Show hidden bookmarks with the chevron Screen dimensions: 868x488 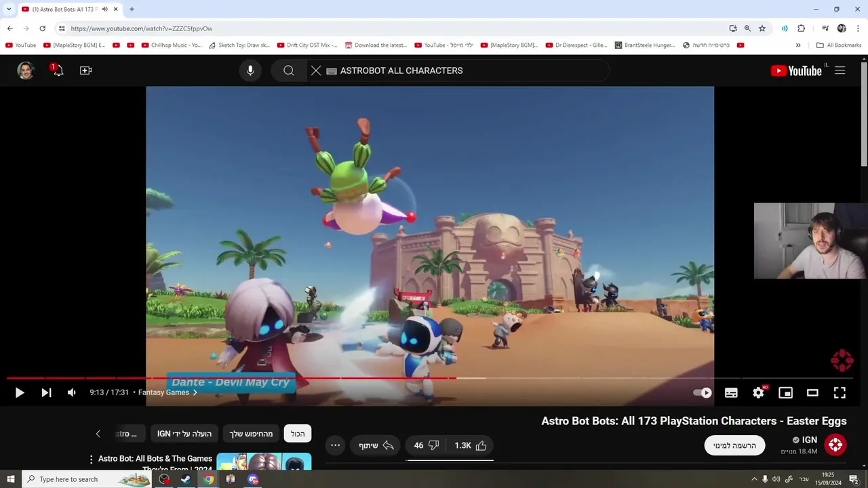[x=798, y=45]
